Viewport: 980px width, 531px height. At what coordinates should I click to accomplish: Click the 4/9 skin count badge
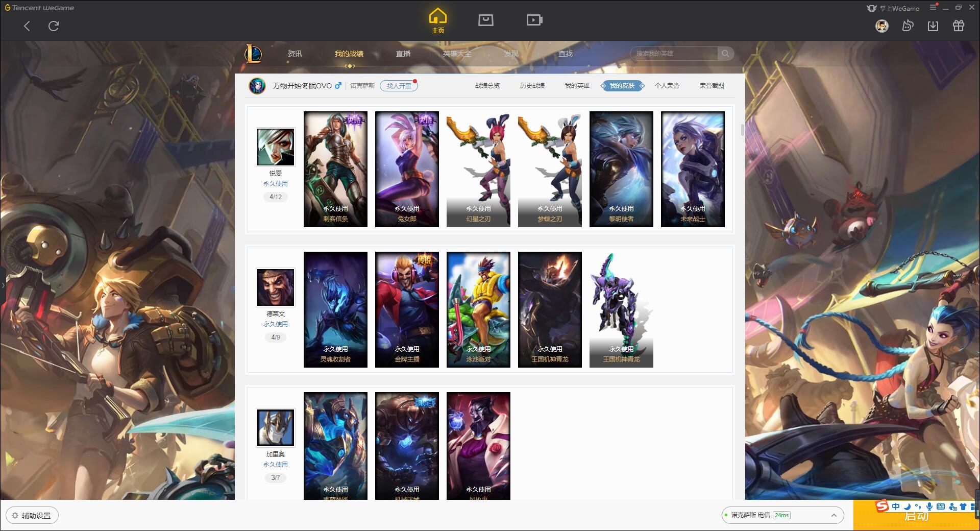click(276, 337)
